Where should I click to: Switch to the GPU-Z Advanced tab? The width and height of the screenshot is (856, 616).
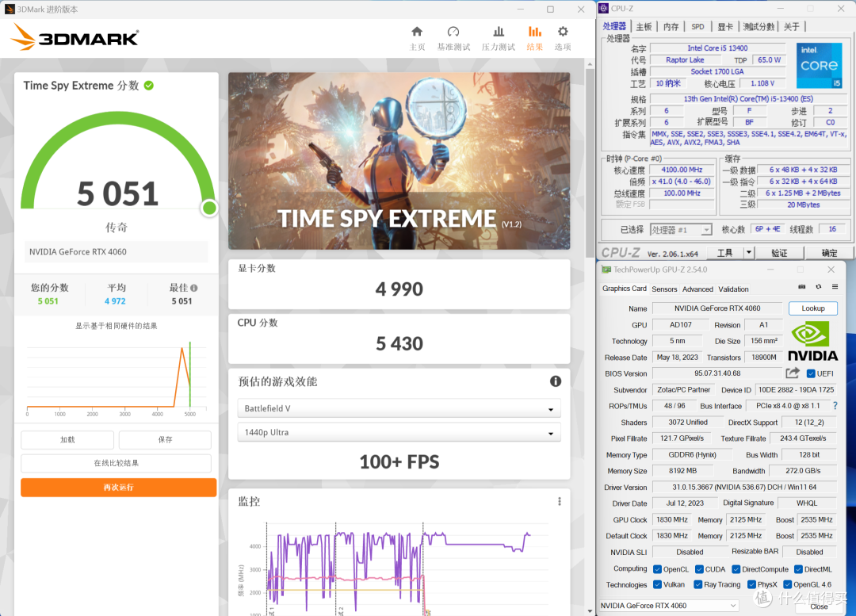[x=697, y=289]
